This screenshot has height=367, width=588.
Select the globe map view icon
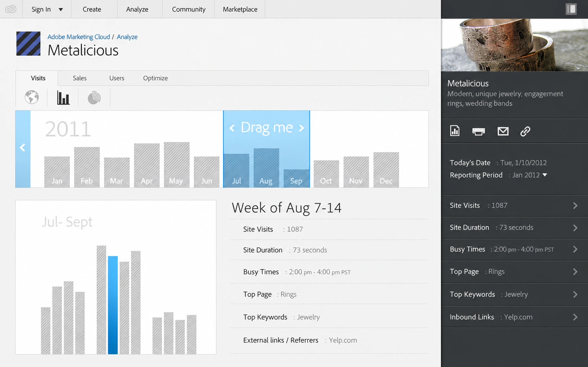tap(32, 97)
